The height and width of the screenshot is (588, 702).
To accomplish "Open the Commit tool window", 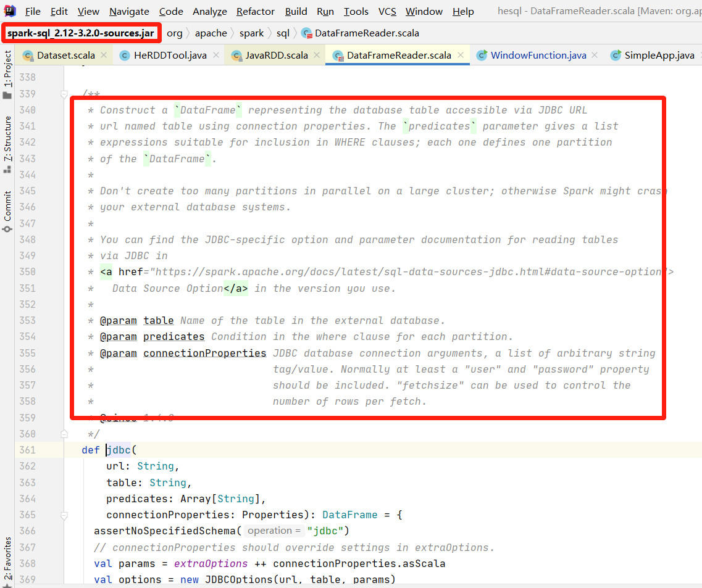I will (7, 211).
